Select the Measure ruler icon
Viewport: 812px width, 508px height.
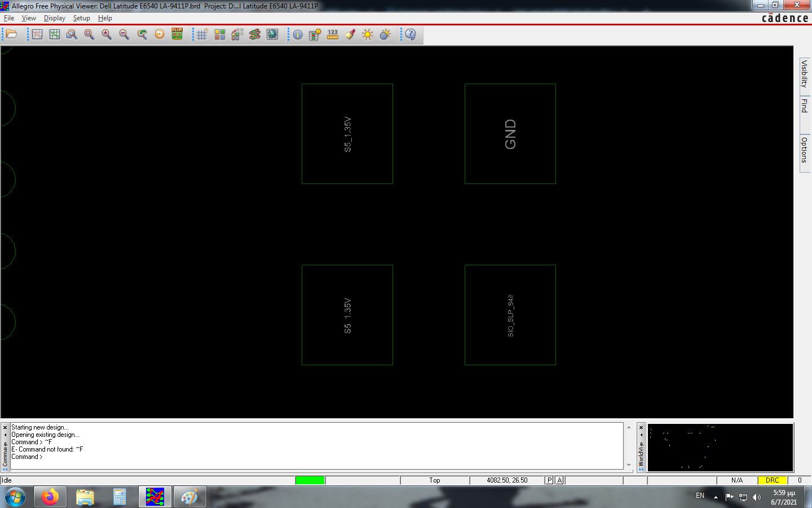(x=333, y=34)
